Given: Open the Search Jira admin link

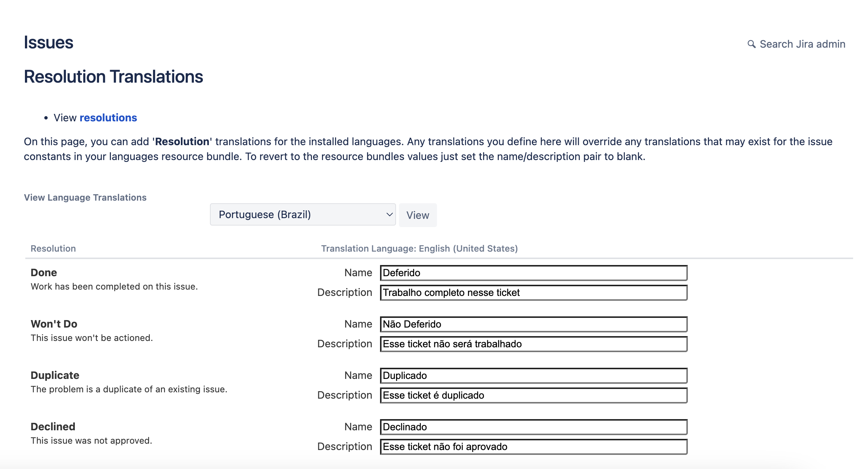Looking at the screenshot, I should [x=802, y=44].
